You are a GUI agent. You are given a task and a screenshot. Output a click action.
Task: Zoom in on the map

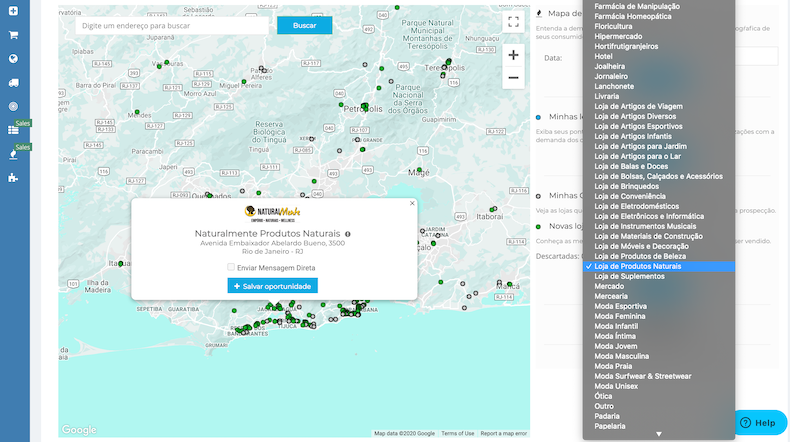pyautogui.click(x=513, y=55)
